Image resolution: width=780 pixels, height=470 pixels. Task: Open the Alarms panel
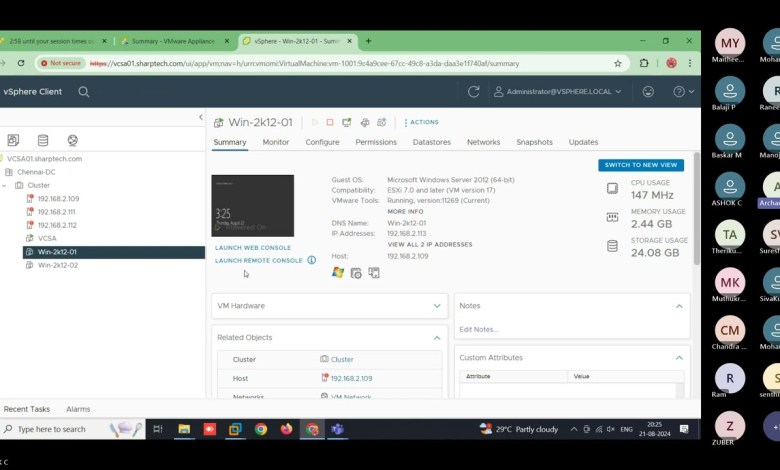pos(78,409)
